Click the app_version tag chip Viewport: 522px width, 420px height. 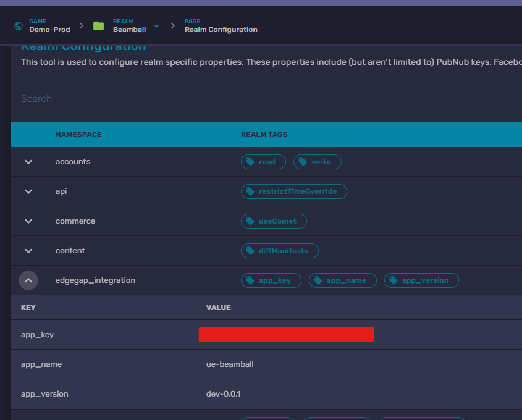[x=421, y=280]
